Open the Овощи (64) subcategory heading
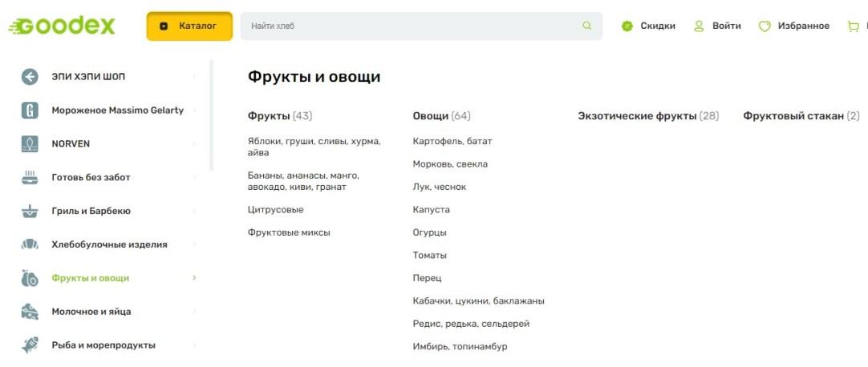 pos(442,116)
